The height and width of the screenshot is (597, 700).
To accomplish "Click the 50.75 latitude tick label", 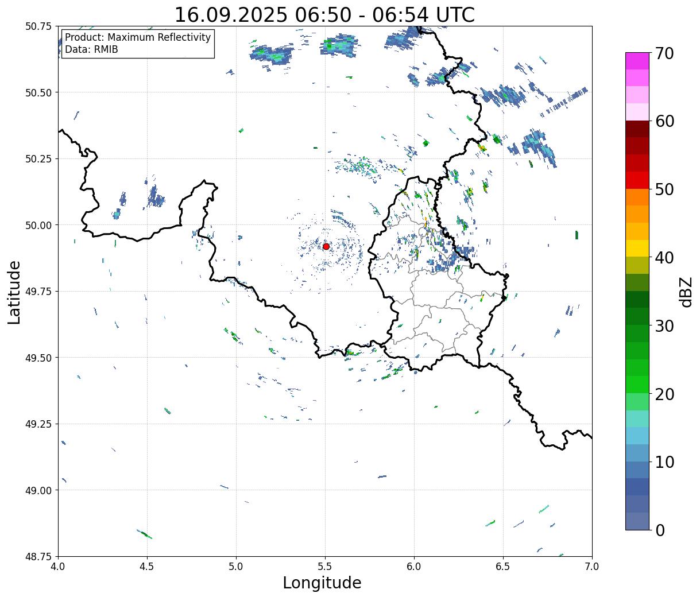I will pos(38,26).
